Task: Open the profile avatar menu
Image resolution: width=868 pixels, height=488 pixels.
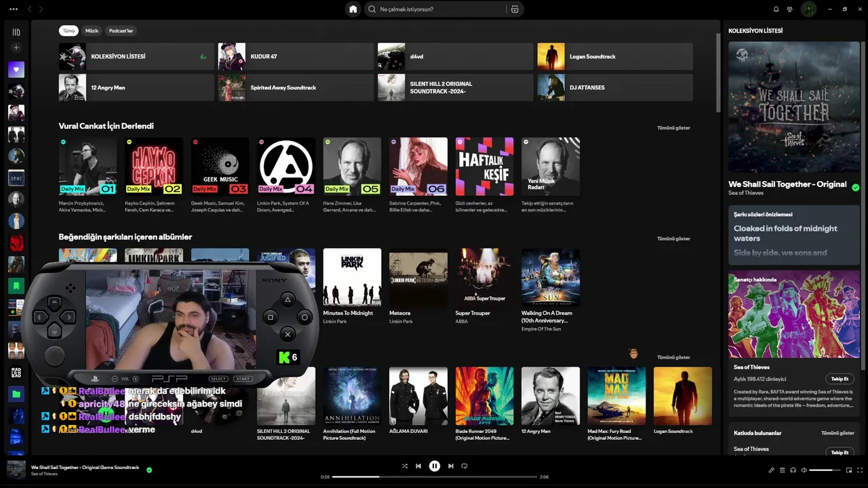Action: (x=808, y=9)
